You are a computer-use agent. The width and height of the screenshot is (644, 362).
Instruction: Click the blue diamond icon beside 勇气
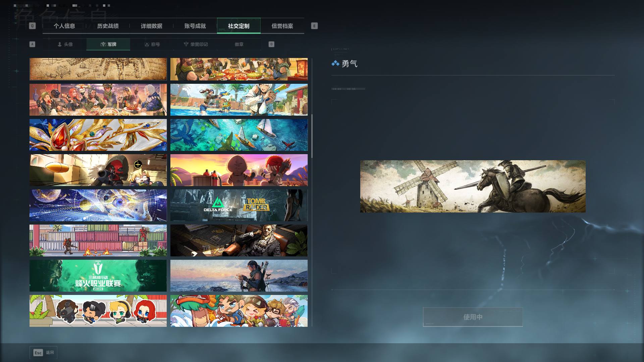pos(335,63)
